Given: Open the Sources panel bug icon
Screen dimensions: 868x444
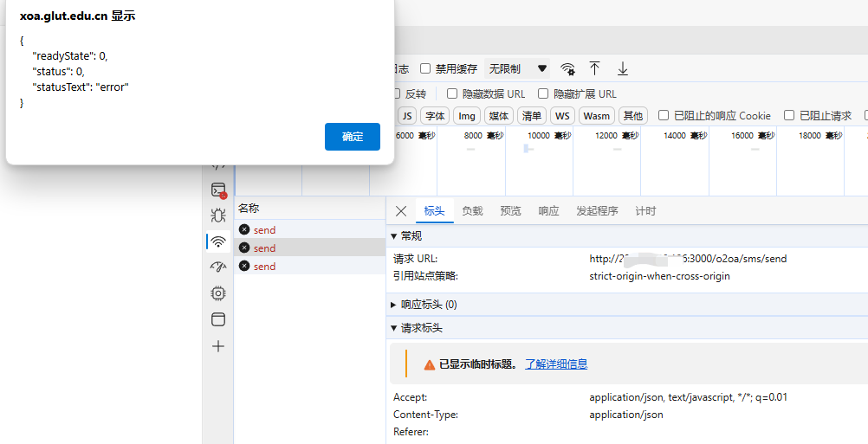Looking at the screenshot, I should [218, 216].
